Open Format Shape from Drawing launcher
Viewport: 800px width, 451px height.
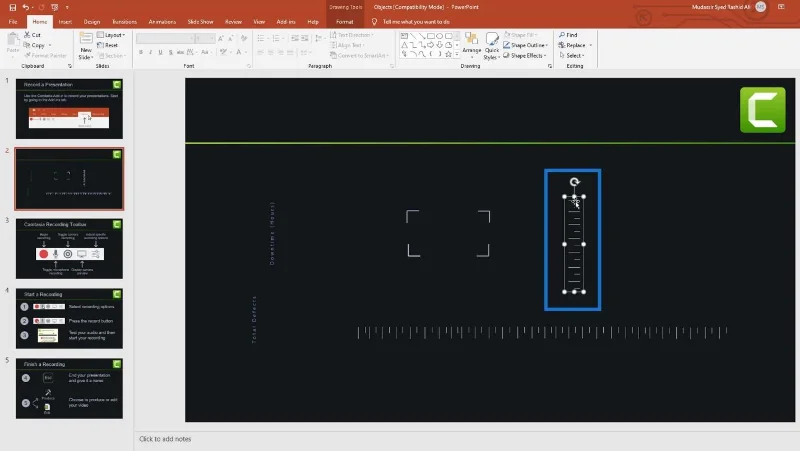click(549, 66)
